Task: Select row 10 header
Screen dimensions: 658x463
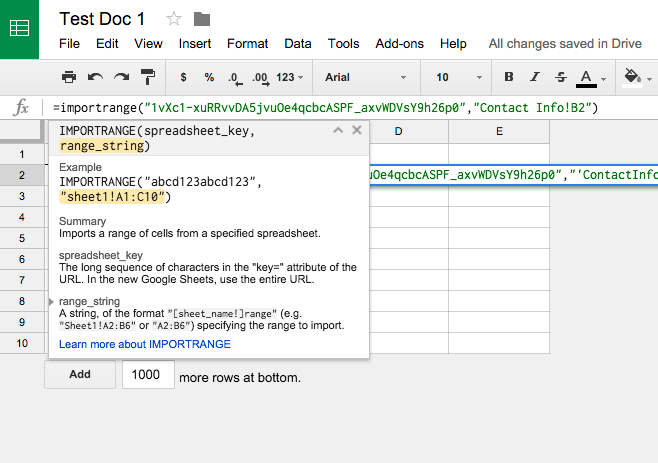Action: (22, 343)
